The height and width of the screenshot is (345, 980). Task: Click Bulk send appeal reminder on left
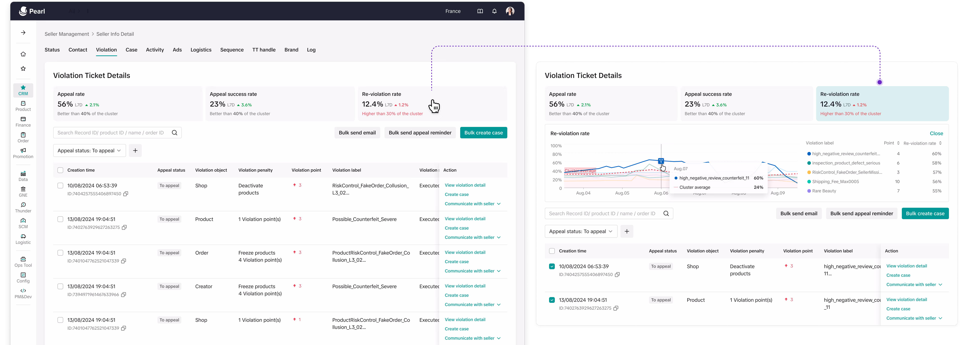(420, 132)
